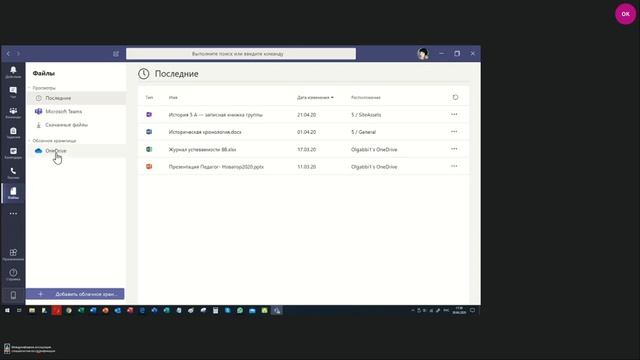This screenshot has width=640, height=360.
Task: Open Task View on the taskbar
Action: point(19,311)
